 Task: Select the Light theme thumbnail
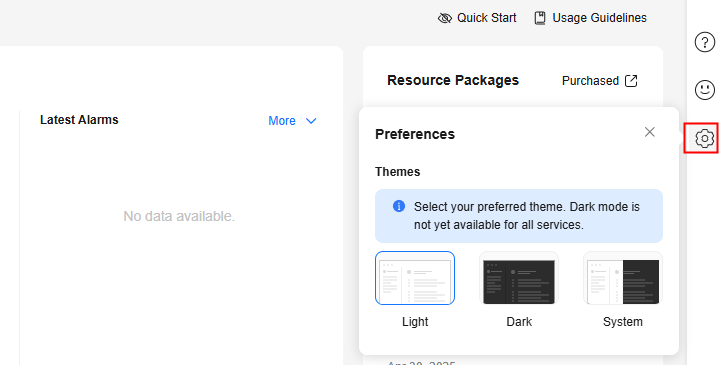(415, 278)
